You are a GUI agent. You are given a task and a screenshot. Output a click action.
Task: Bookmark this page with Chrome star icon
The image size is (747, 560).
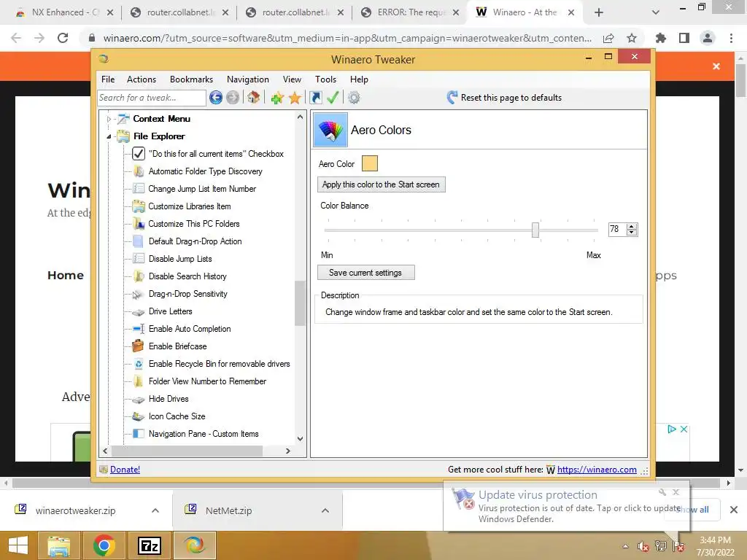click(x=632, y=38)
